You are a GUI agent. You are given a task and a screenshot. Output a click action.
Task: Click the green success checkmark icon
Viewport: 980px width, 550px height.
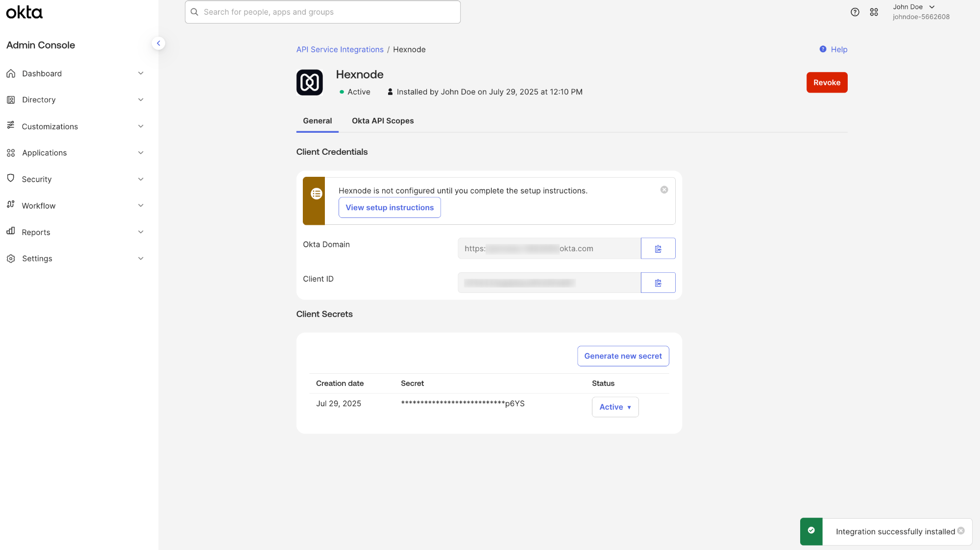811,530
